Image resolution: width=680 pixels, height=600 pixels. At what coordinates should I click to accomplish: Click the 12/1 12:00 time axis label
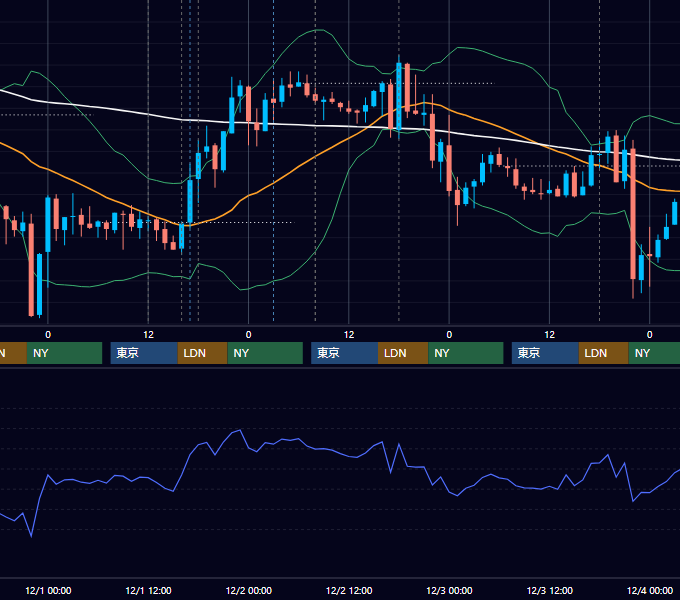148,590
